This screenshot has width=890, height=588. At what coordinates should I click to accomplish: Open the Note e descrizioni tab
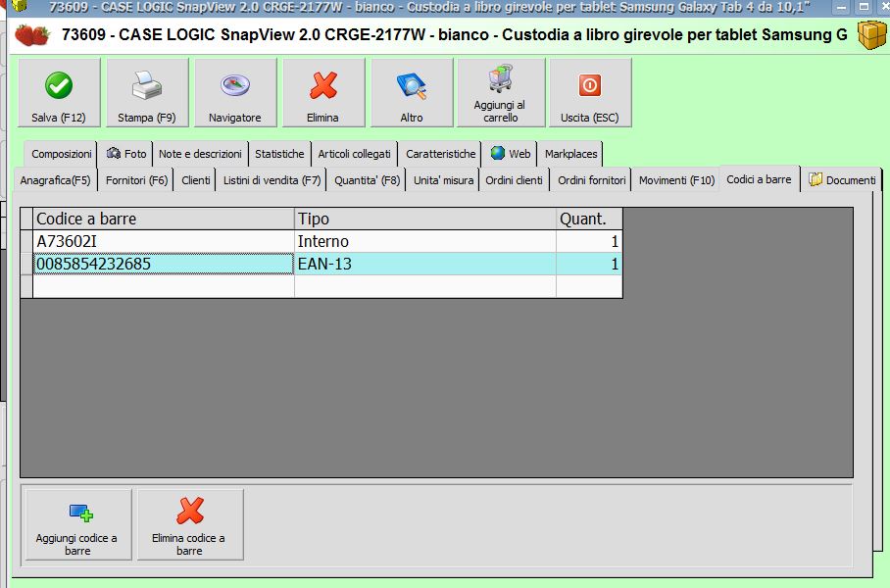click(x=200, y=154)
